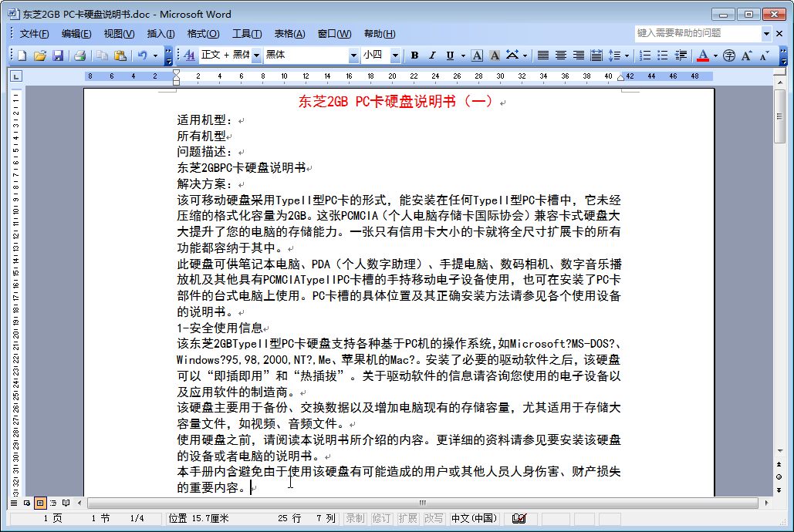Apply character scaling tool
The height and width of the screenshot is (532, 794).
512,56
